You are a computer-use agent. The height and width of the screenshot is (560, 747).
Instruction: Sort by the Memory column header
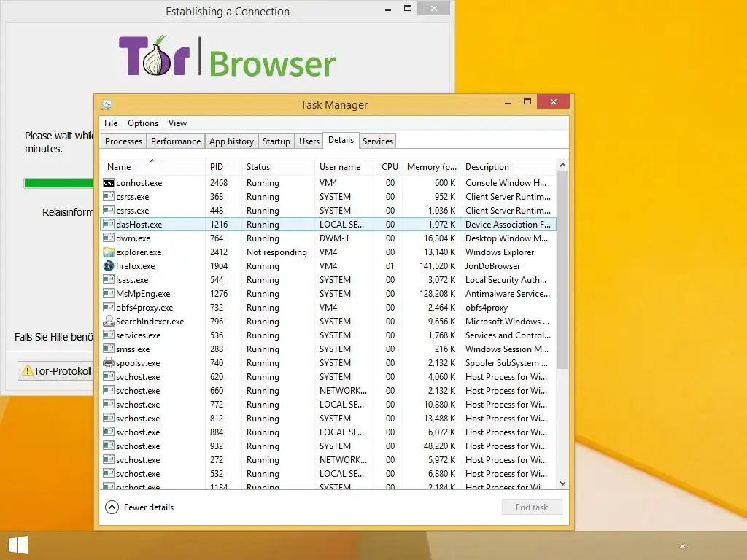(431, 167)
